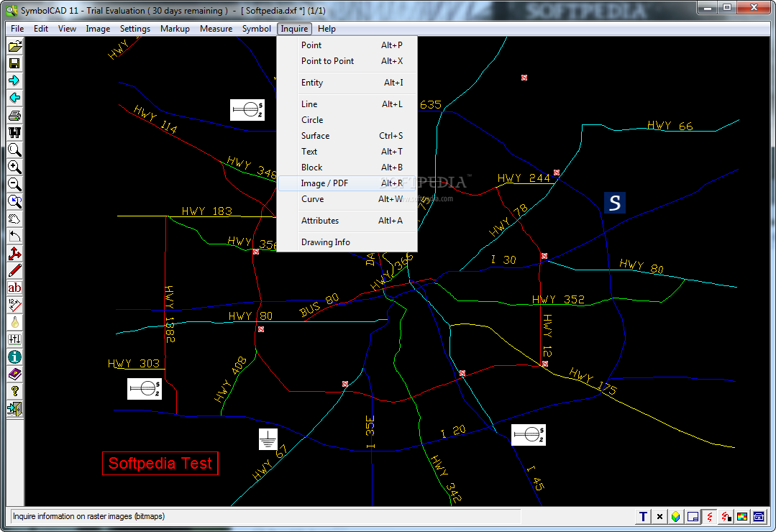Click the light bulb icon

pyautogui.click(x=15, y=323)
